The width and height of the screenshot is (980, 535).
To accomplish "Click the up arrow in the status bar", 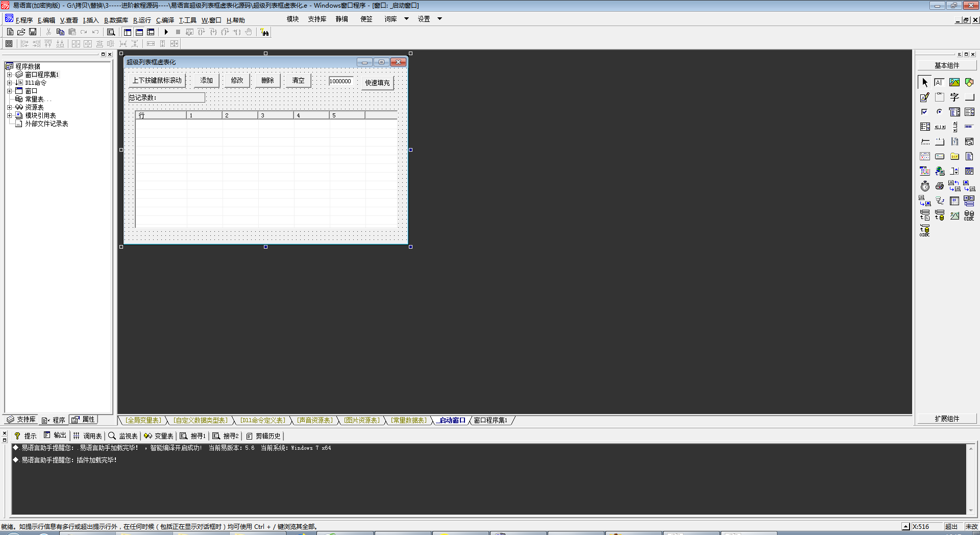I will pyautogui.click(x=905, y=526).
